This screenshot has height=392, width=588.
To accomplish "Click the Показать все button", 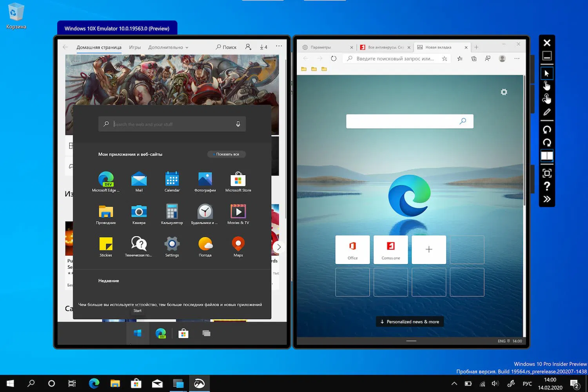I will tap(226, 154).
